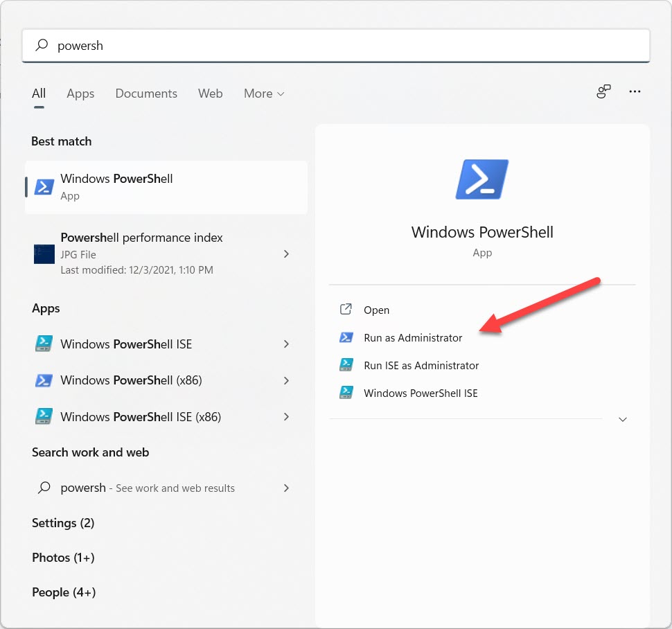Image resolution: width=672 pixels, height=629 pixels.
Task: Click the Windows PowerShell (x86) app icon
Action: click(44, 380)
